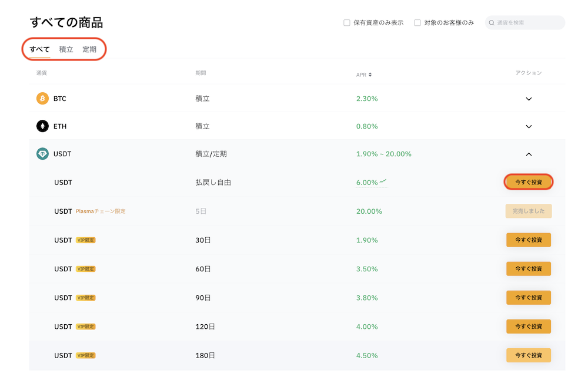Image resolution: width=588 pixels, height=377 pixels.
Task: Sort by APR using sort arrows
Action: pos(370,75)
